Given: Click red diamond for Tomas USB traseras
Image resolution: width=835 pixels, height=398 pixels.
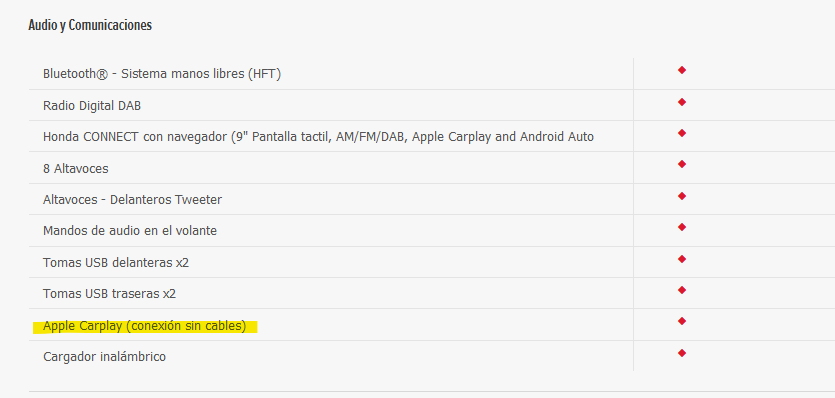Looking at the screenshot, I should [682, 290].
